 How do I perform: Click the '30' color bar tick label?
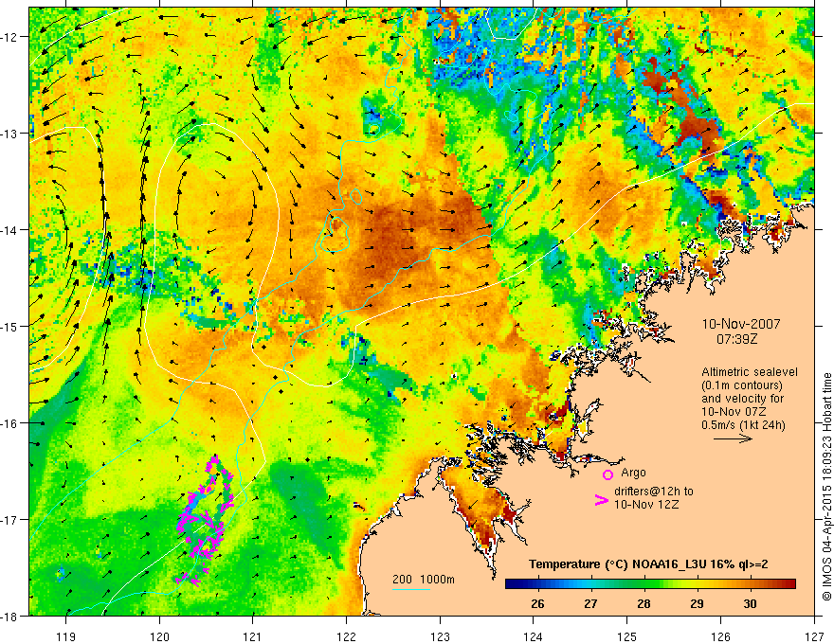[750, 604]
